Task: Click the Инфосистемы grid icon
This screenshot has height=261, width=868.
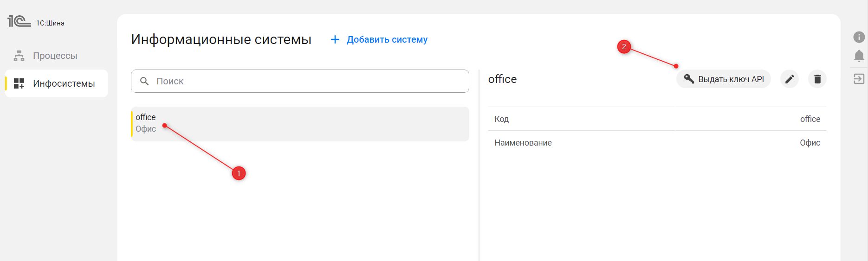Action: click(19, 83)
